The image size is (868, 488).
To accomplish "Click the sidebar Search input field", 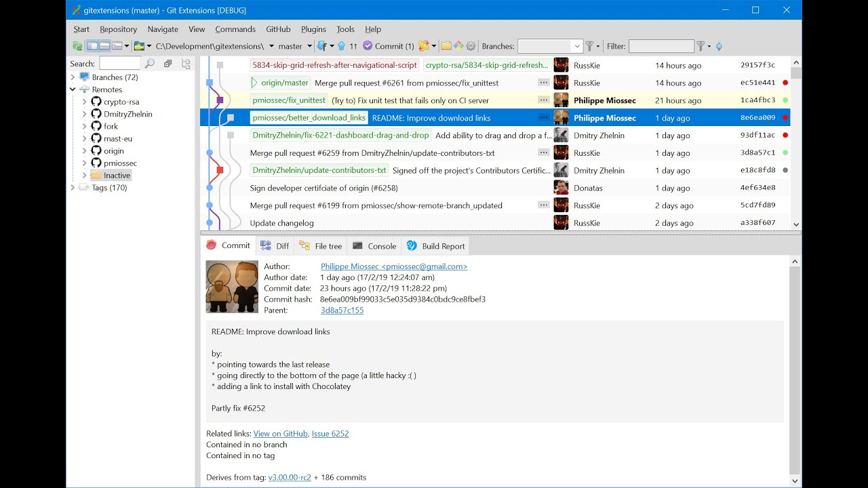I will tap(119, 63).
